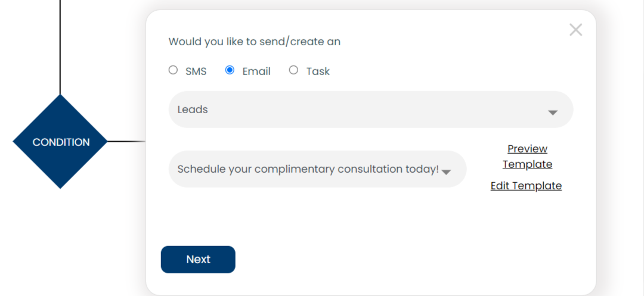This screenshot has width=644, height=296.
Task: Open the Leads recipient dropdown
Action: tap(370, 110)
